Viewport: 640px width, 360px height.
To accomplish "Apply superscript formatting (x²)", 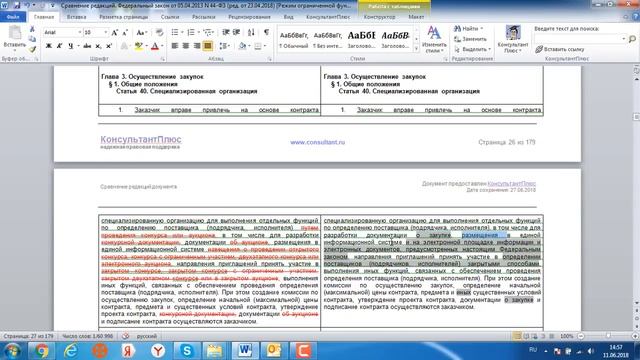I will click(x=109, y=46).
